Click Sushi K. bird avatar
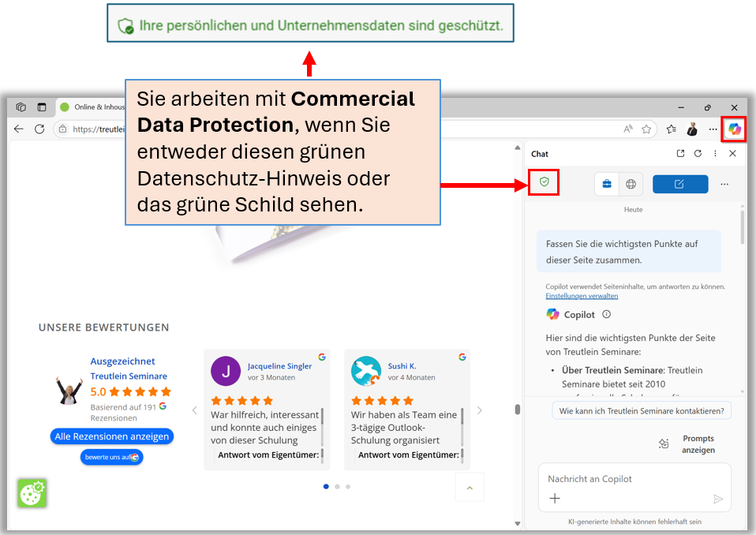Viewport: 756px width, 535px height. point(366,371)
